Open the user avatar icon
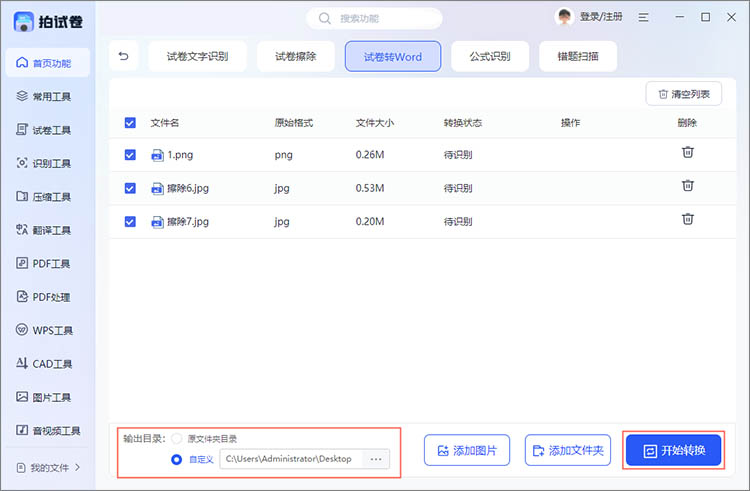 tap(565, 17)
